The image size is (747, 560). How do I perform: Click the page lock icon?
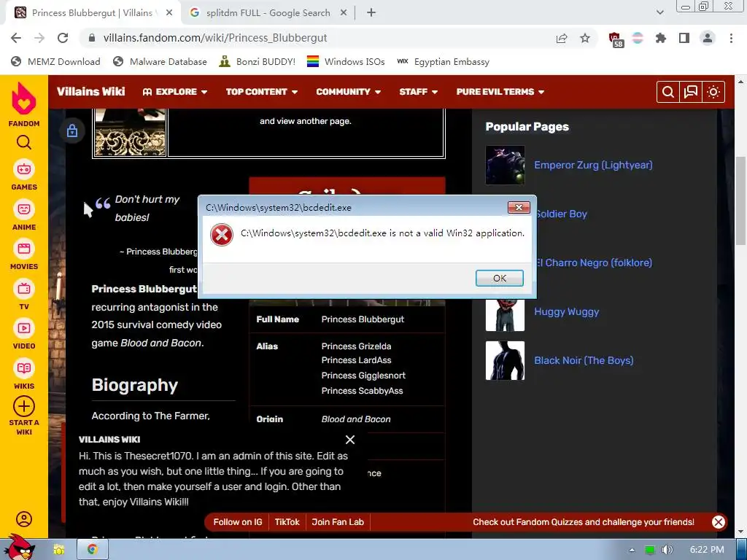[x=72, y=131]
